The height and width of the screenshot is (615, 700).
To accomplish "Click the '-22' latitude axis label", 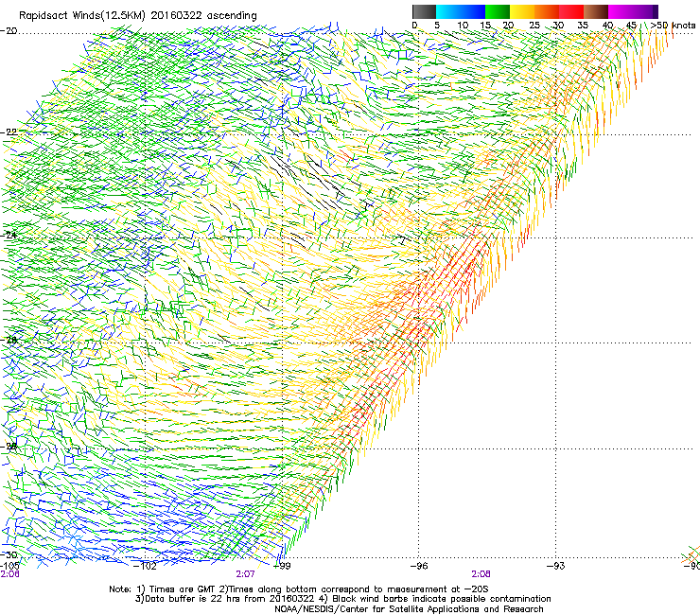I will pyautogui.click(x=9, y=132).
